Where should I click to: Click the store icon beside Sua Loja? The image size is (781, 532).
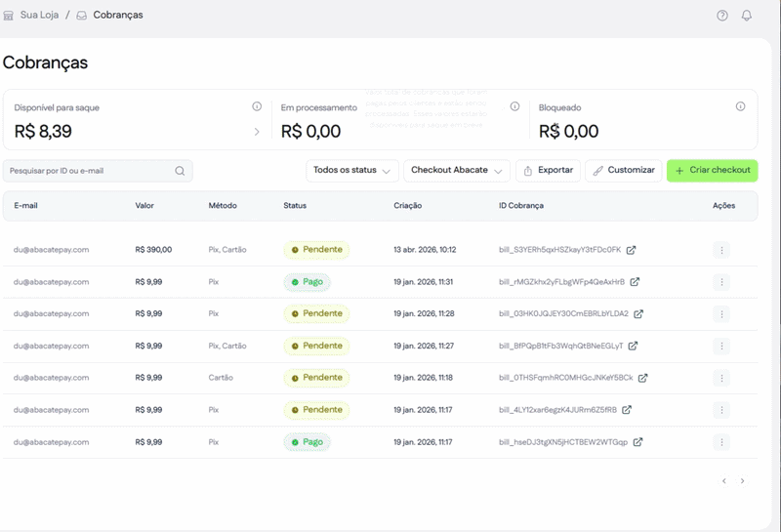pos(9,16)
